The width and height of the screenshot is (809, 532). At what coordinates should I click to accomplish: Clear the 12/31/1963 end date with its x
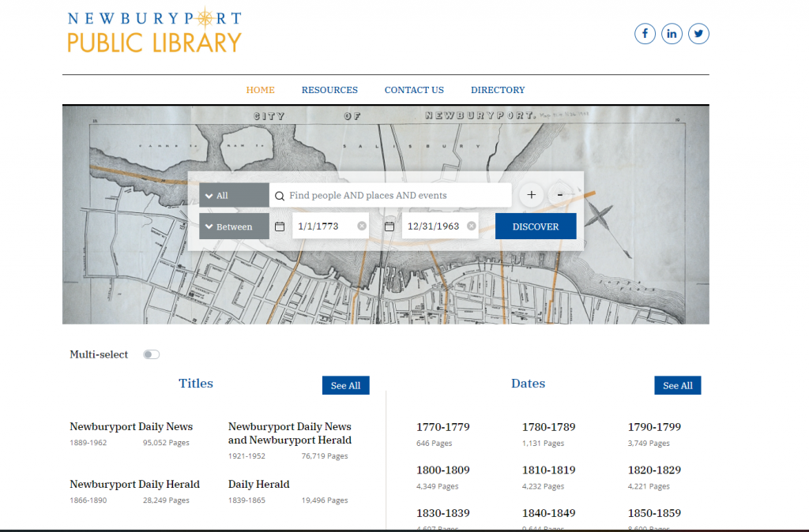(x=472, y=225)
